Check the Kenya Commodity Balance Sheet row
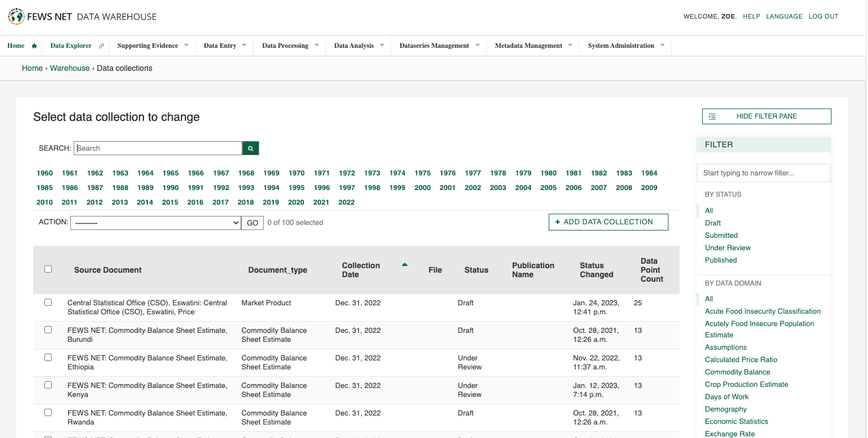The image size is (868, 438). coord(48,385)
